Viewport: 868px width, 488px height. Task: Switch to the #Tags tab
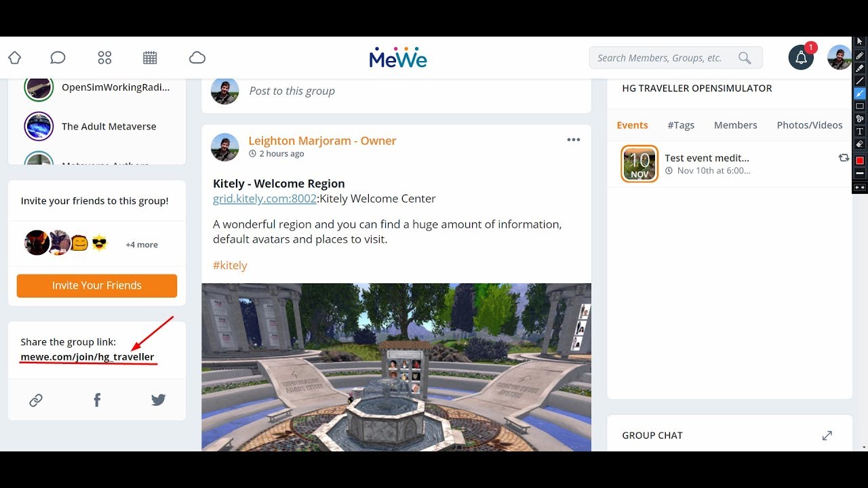[681, 125]
